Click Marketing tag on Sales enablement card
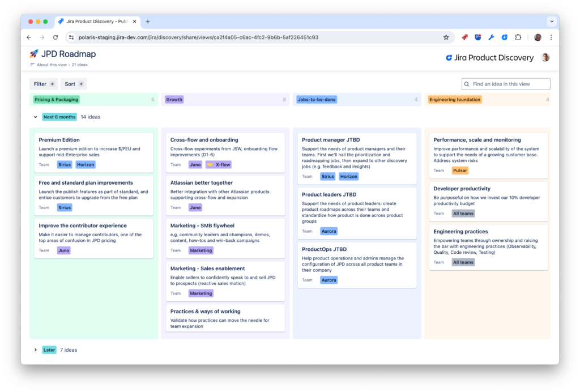The width and height of the screenshot is (580, 392). pos(201,293)
